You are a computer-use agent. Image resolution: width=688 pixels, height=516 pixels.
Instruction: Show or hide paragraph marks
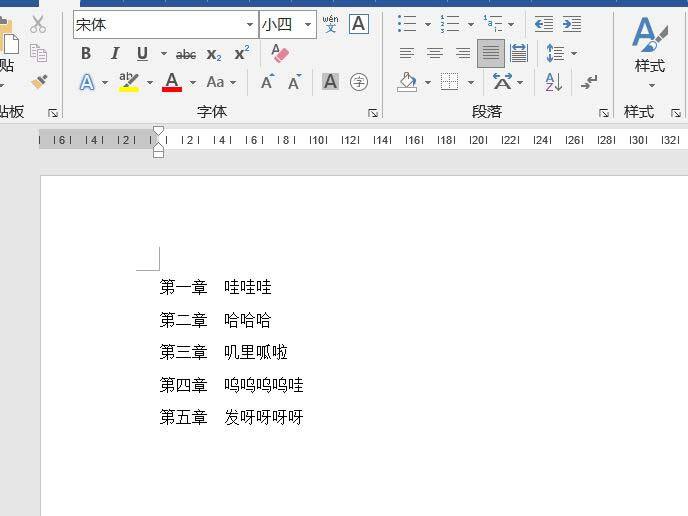(x=589, y=82)
